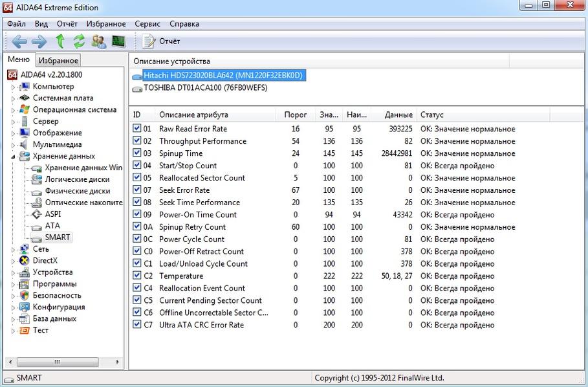The image size is (588, 387).
Task: Open the green monitor graph toolbar icon
Action: (x=118, y=41)
